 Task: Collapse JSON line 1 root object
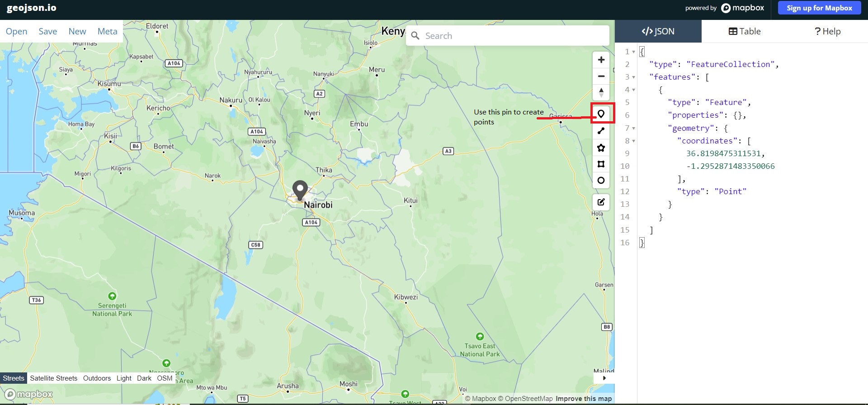tap(633, 52)
